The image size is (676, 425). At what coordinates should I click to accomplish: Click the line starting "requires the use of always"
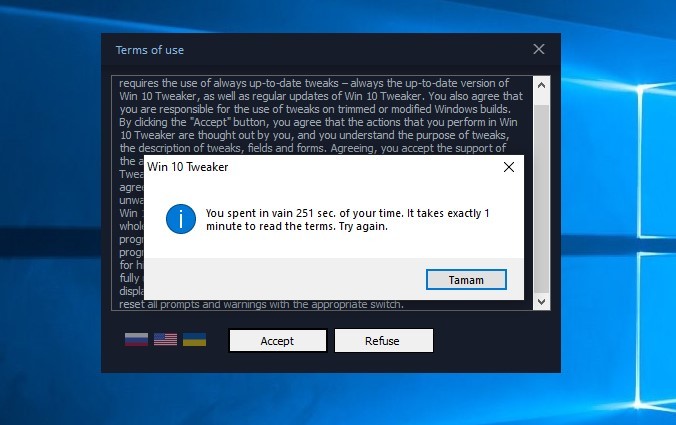tap(314, 83)
